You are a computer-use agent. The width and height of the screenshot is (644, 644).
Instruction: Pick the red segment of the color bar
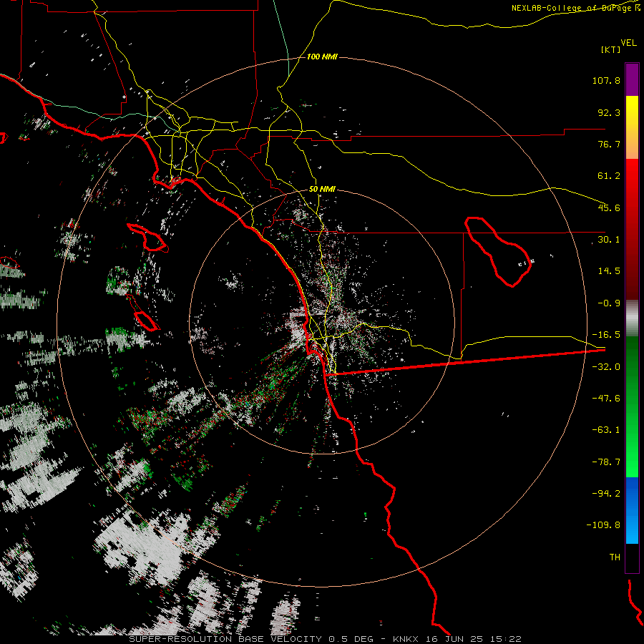pyautogui.click(x=632, y=229)
